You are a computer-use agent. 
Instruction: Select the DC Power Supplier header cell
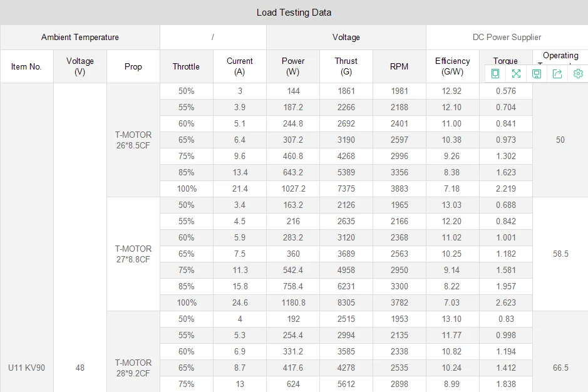pyautogui.click(x=507, y=38)
